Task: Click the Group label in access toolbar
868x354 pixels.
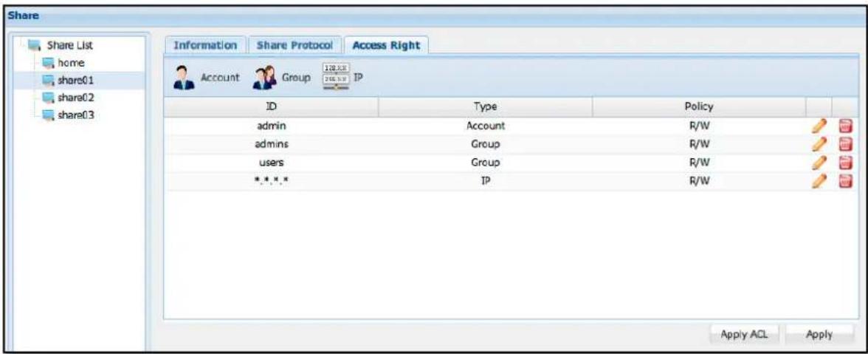Action: [296, 78]
